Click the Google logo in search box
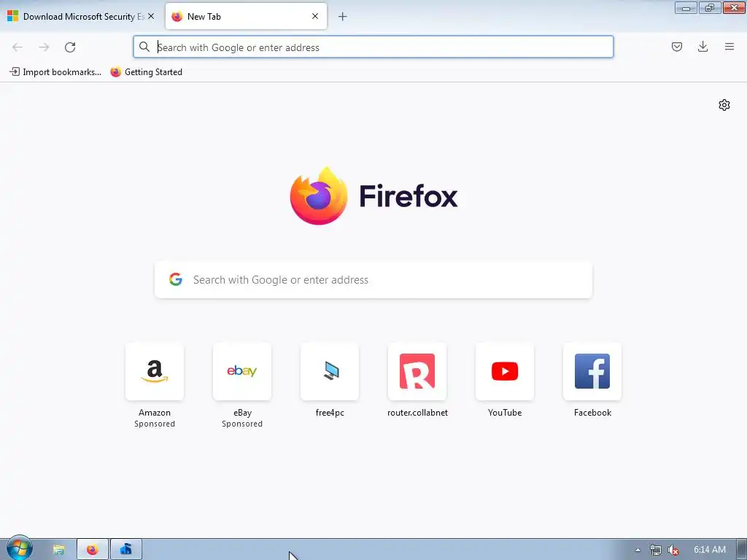The width and height of the screenshot is (747, 560). [176, 279]
